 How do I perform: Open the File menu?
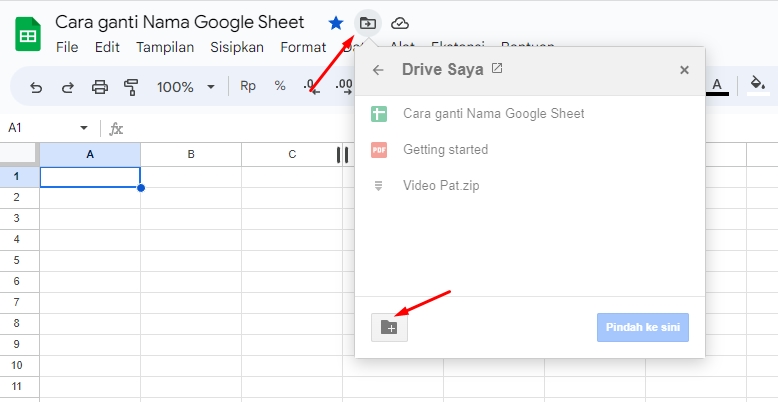(67, 47)
